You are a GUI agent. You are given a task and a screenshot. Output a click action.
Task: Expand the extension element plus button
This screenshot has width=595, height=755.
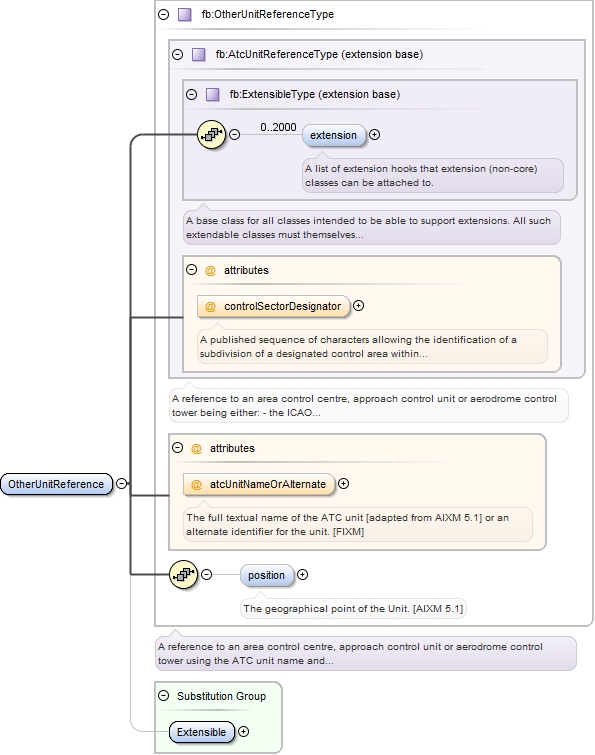coord(375,135)
